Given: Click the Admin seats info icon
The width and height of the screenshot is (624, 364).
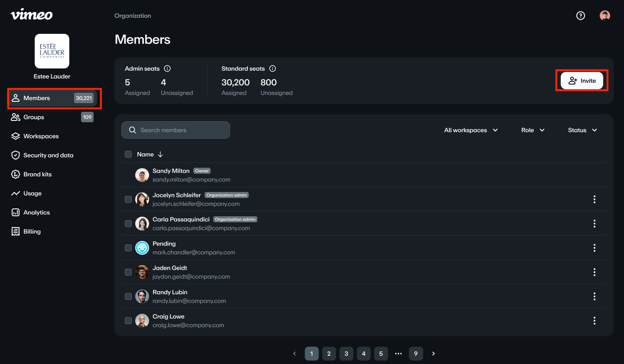Looking at the screenshot, I should (x=167, y=68).
